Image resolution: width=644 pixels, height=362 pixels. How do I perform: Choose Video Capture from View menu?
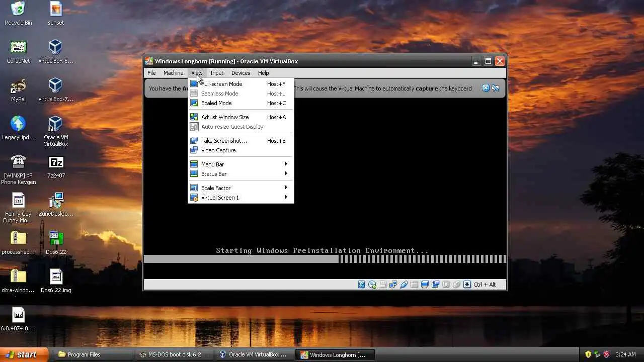(x=240, y=150)
